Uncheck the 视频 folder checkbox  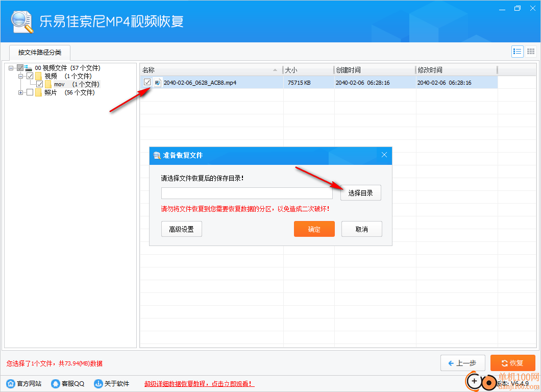coord(30,76)
